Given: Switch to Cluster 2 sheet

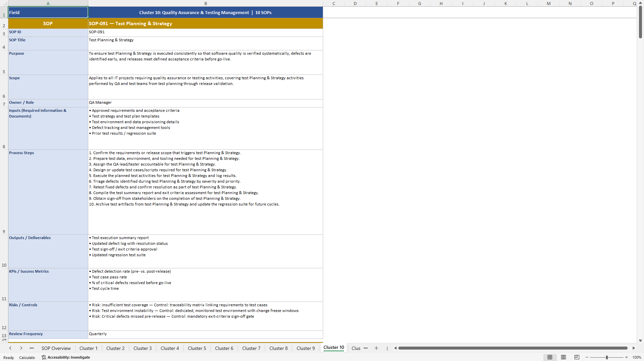Looking at the screenshot, I should click(x=115, y=348).
